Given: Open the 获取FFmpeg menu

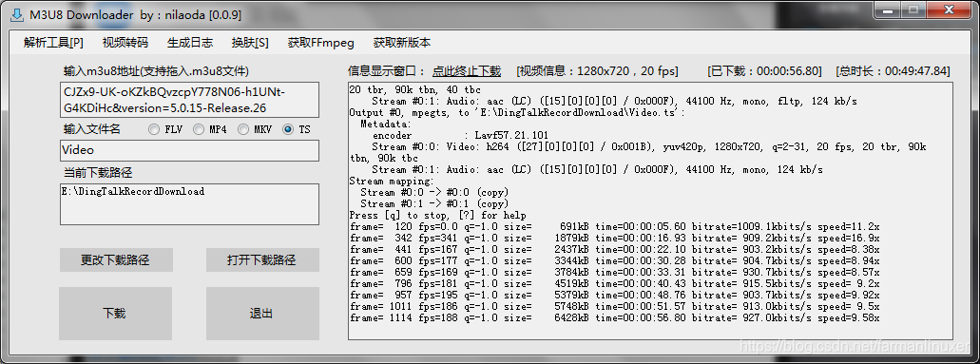Looking at the screenshot, I should [320, 43].
